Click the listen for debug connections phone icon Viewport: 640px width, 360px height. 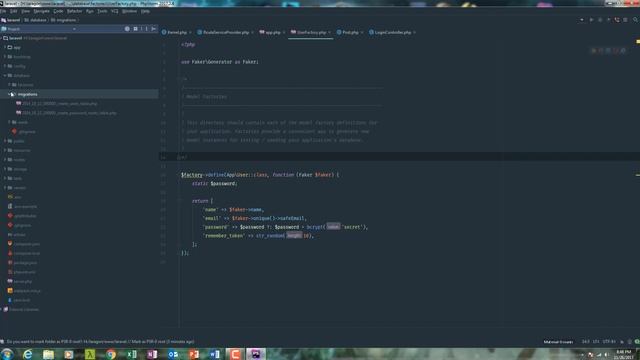617,20
